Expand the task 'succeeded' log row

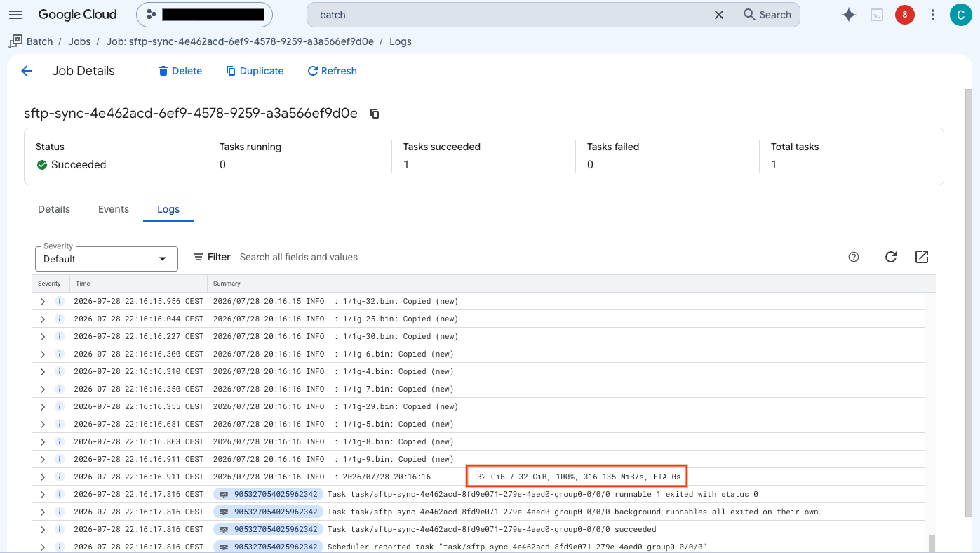pos(42,529)
